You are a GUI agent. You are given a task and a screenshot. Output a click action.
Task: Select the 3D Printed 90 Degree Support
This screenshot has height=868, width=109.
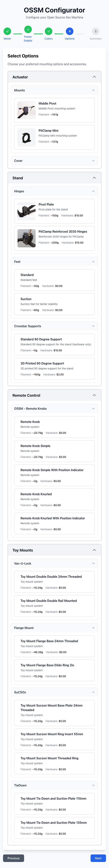[x=54, y=369]
